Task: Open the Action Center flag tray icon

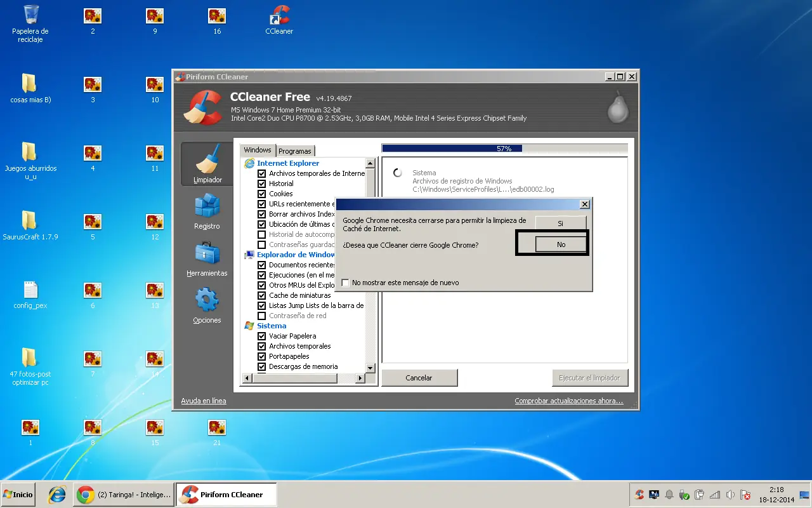Action: pos(746,495)
